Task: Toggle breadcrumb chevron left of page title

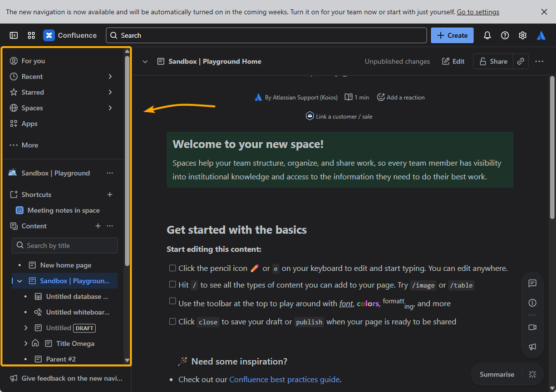Action: (145, 61)
